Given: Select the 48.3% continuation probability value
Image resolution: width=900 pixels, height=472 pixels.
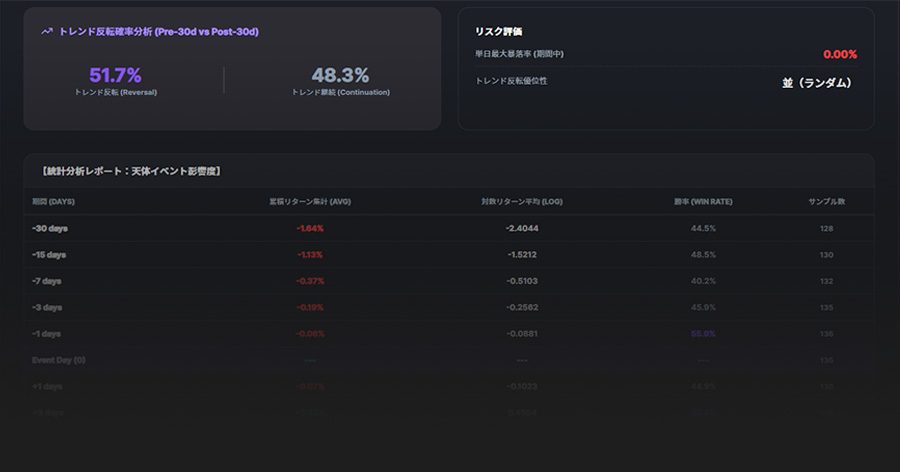Looking at the screenshot, I should tap(340, 75).
